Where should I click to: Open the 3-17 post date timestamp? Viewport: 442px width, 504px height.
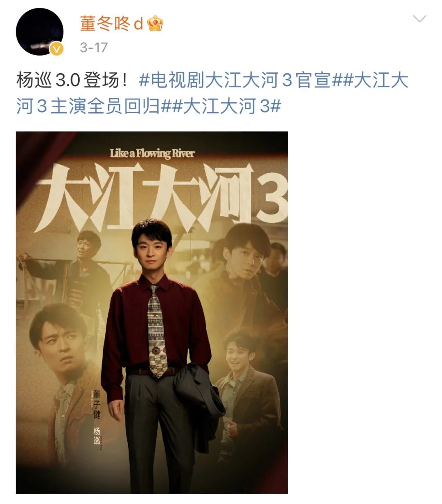pos(93,47)
